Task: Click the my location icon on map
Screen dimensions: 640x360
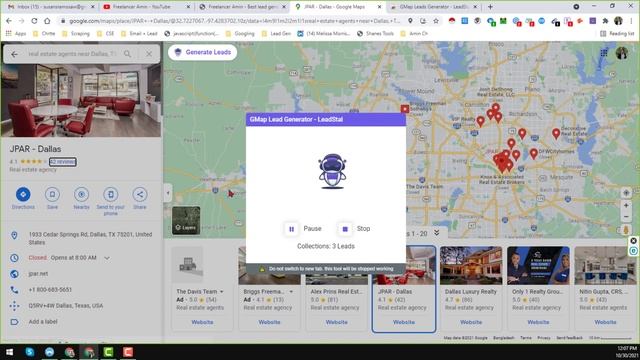Action: pos(626,193)
